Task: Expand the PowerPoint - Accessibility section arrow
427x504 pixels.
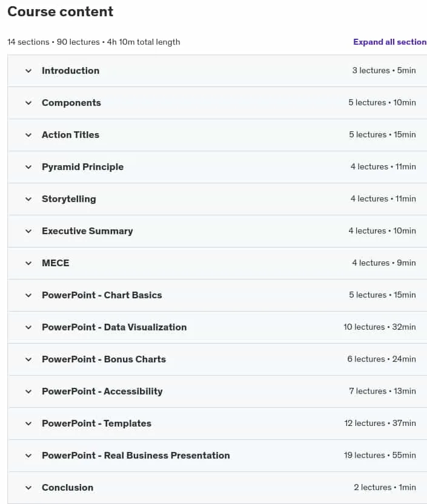Action: point(28,391)
